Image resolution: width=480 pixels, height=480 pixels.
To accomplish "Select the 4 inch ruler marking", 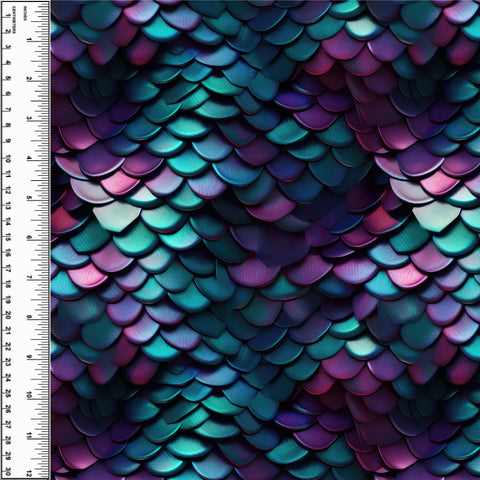I will (29, 158).
